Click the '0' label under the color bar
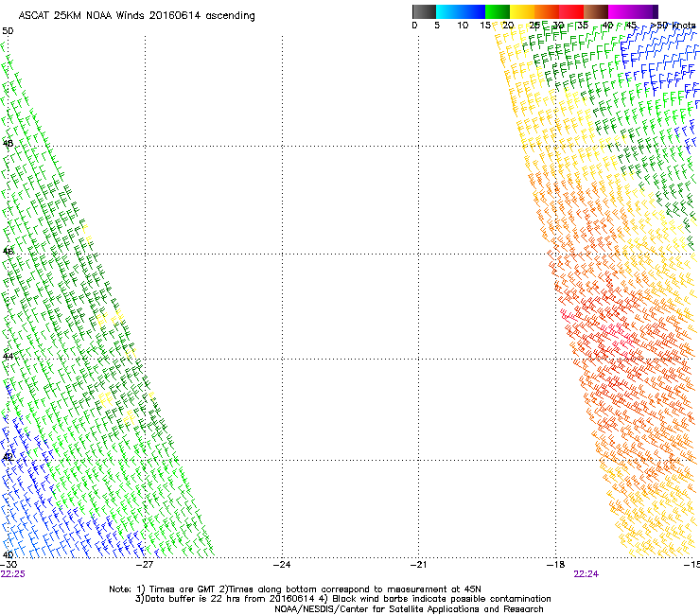700x615 pixels. click(x=414, y=26)
